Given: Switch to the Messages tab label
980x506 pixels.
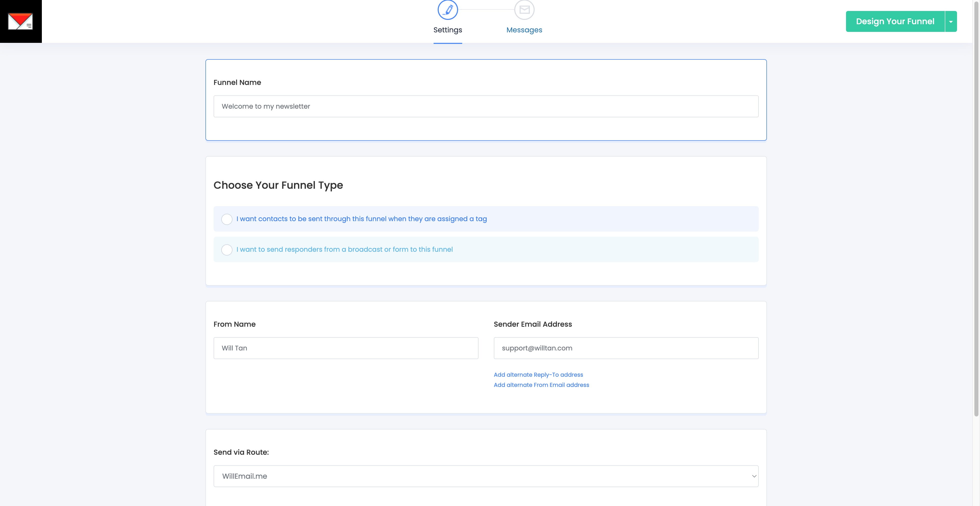Looking at the screenshot, I should point(524,30).
